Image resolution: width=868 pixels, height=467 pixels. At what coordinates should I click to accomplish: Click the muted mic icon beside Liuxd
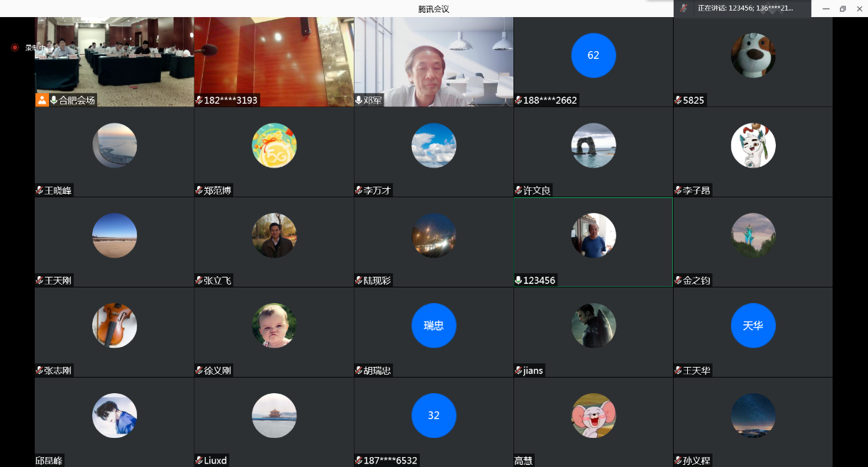pyautogui.click(x=199, y=461)
